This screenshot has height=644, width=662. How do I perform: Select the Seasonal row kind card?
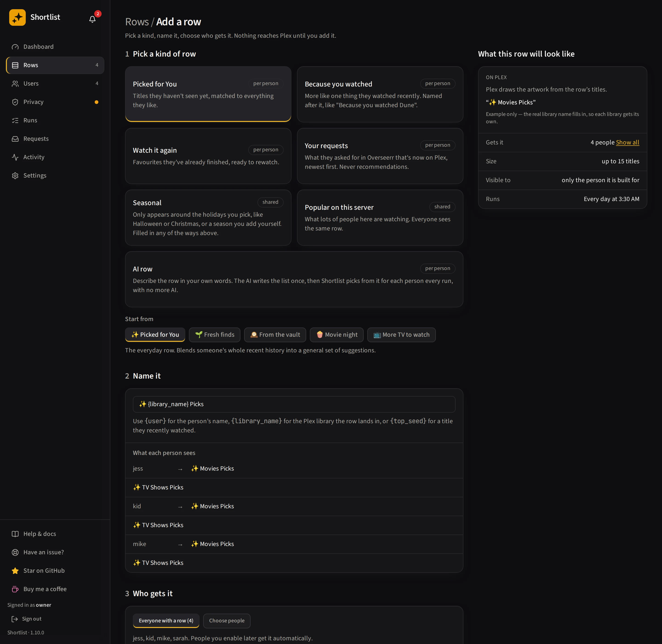[208, 218]
